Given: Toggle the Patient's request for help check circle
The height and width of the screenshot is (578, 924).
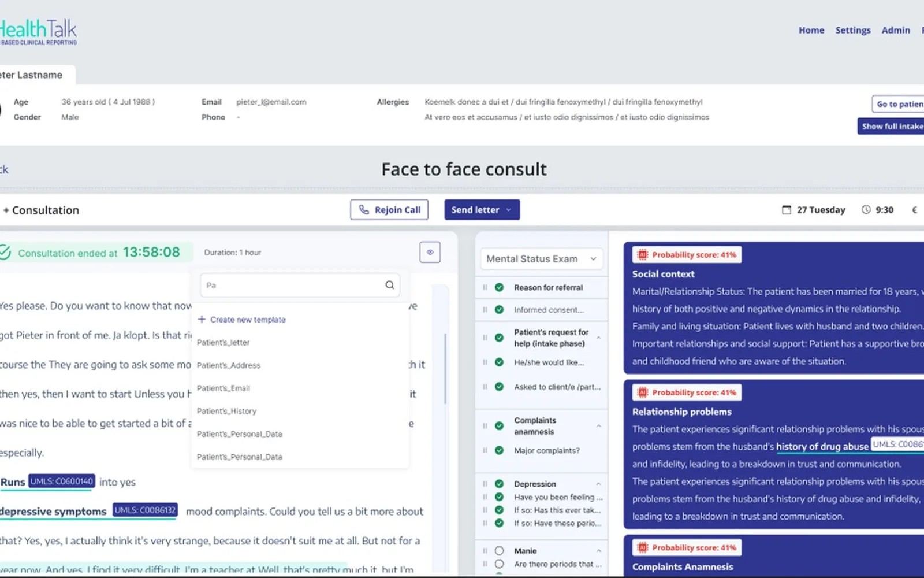Looking at the screenshot, I should point(500,338).
